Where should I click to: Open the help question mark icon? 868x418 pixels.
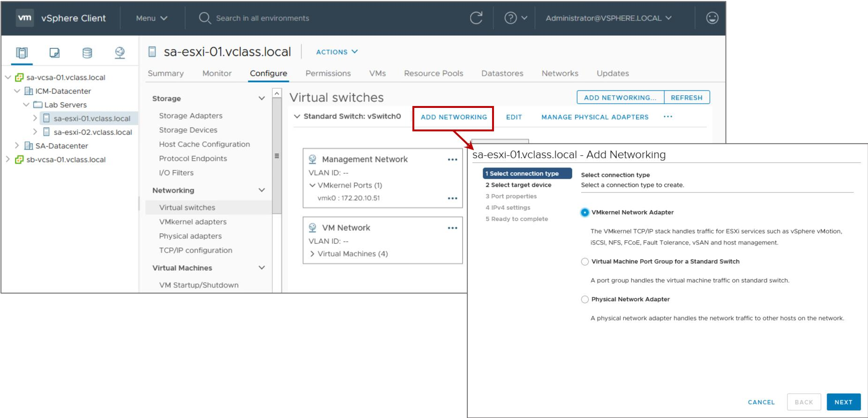click(x=510, y=18)
